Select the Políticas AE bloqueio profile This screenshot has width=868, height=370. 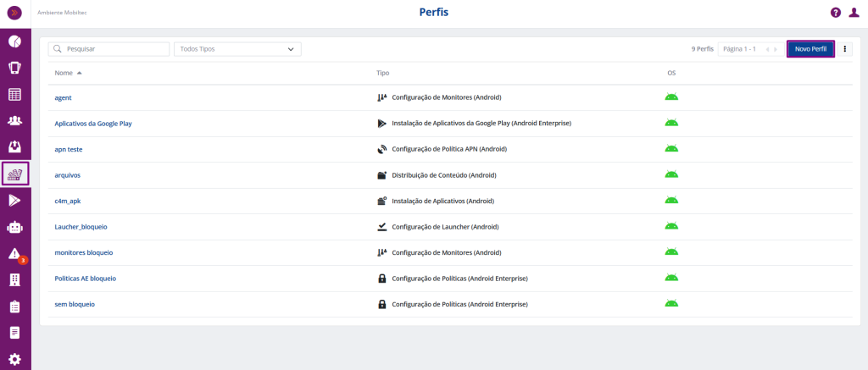[85, 279]
